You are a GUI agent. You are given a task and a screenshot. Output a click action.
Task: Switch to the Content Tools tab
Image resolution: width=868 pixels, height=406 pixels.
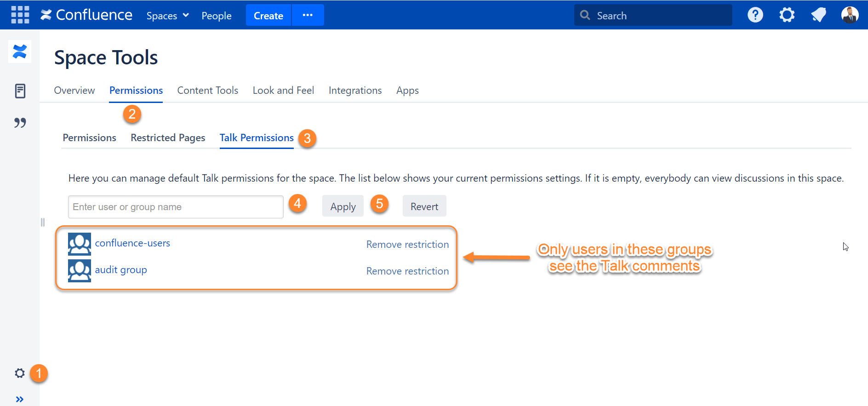tap(208, 91)
